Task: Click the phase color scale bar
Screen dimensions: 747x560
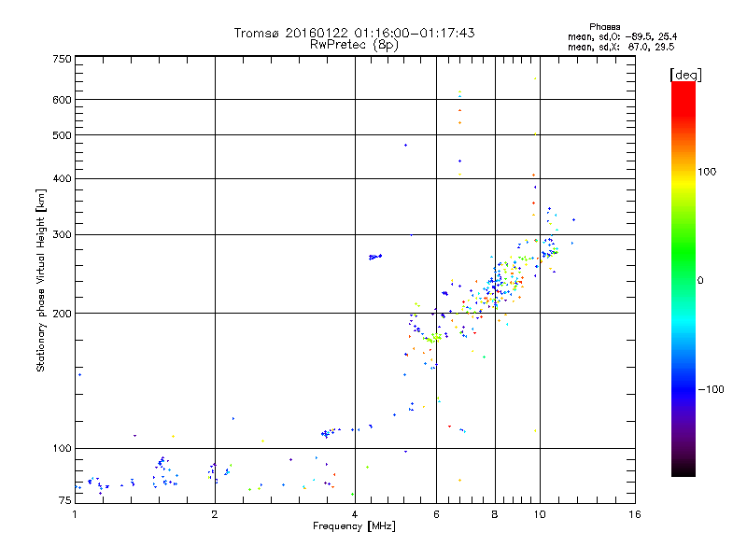Action: (x=684, y=279)
